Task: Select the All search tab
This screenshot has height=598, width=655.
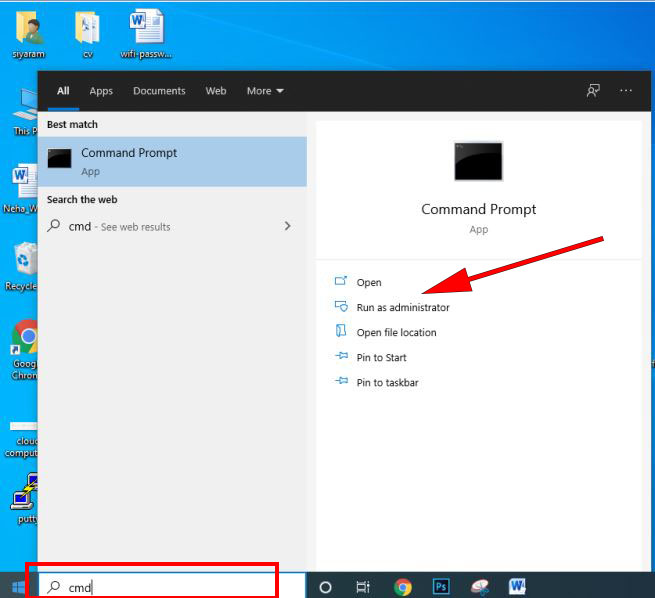Action: 63,91
